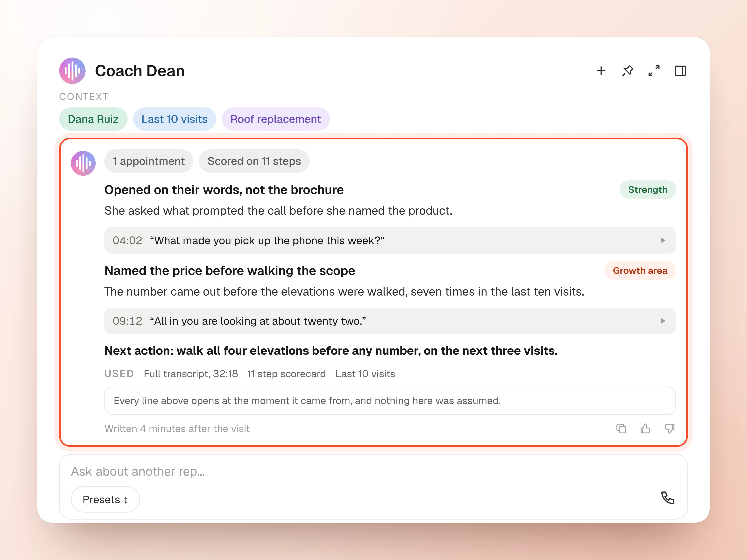The width and height of the screenshot is (747, 560).
Task: Click the Growth area tag
Action: tap(640, 270)
